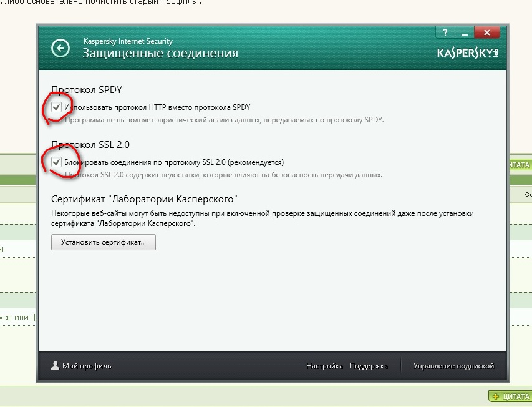Click the 'Установить сертификат...' button
This screenshot has height=407, width=532.
pos(104,242)
